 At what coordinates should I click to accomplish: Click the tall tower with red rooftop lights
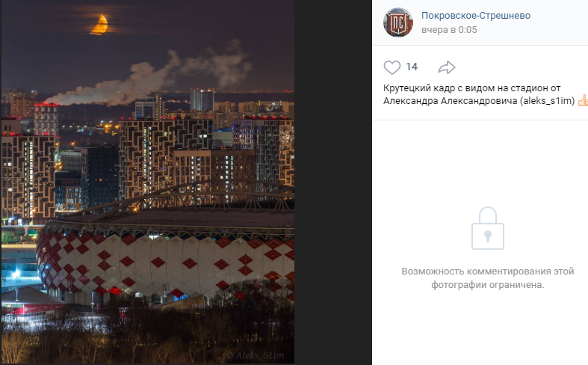(x=46, y=120)
